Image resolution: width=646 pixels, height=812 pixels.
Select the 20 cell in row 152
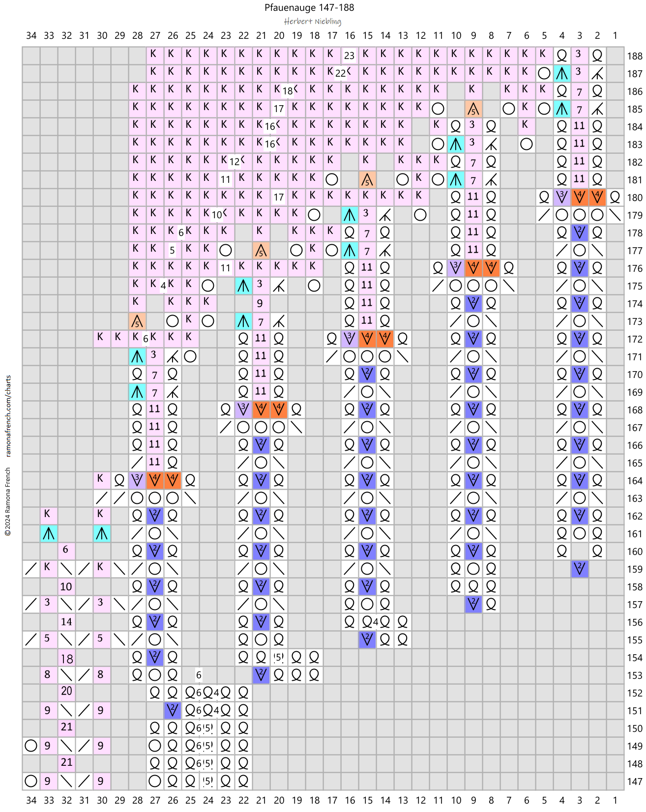(x=67, y=691)
